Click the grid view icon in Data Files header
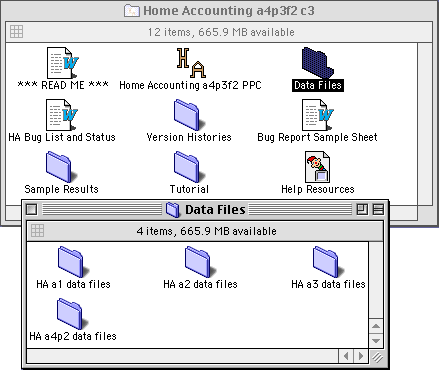 37,231
